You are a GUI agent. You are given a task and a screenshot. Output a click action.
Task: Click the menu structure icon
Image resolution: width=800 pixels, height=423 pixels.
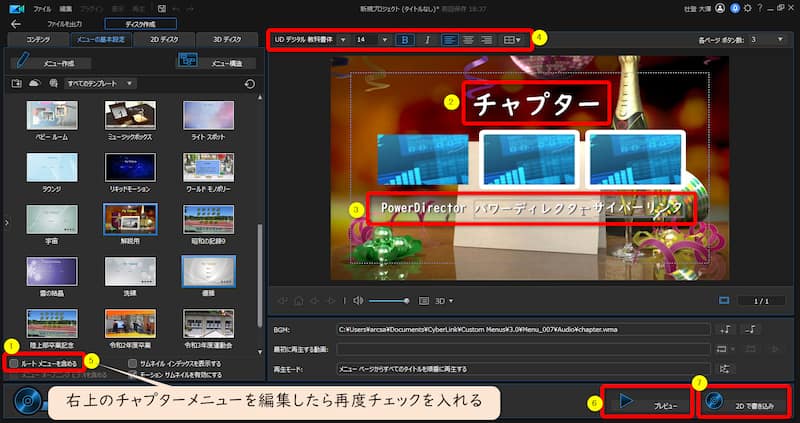[x=187, y=61]
